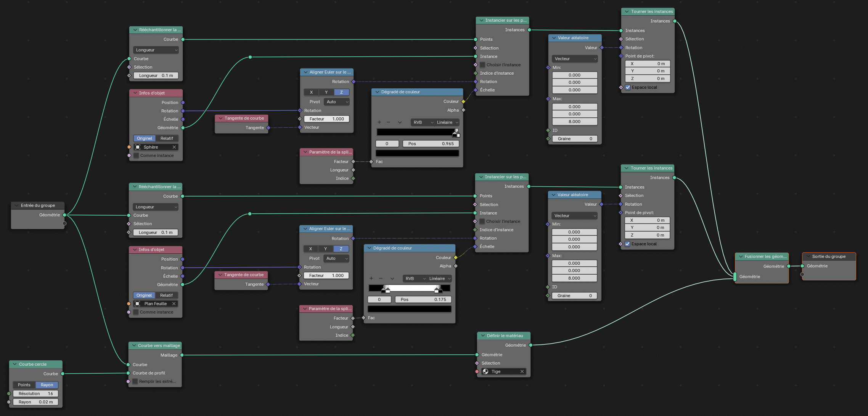Click the Résolution 16 field
868x416 pixels.
point(35,394)
